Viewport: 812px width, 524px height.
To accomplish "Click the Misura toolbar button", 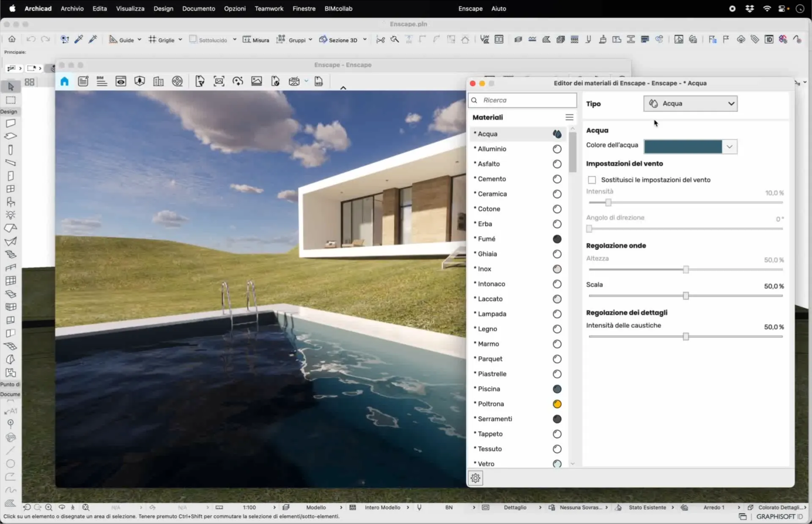I will tap(256, 40).
